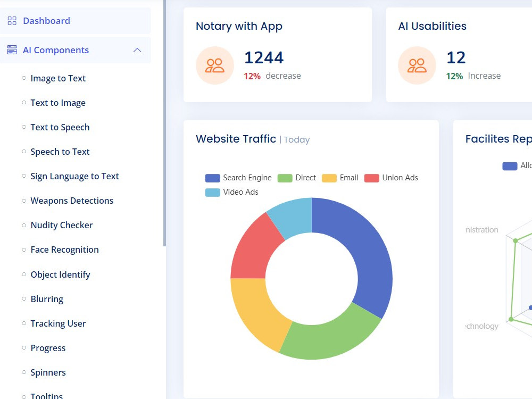Select Blurring in the sidebar
532x399 pixels.
tap(47, 299)
